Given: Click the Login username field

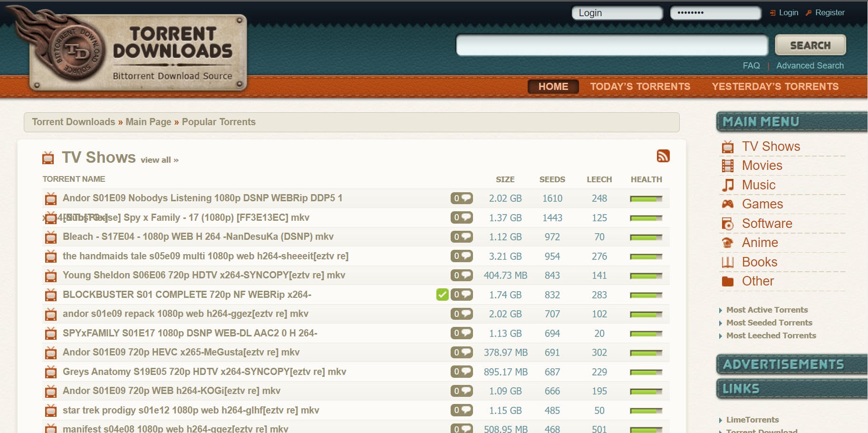Looking at the screenshot, I should coord(617,13).
